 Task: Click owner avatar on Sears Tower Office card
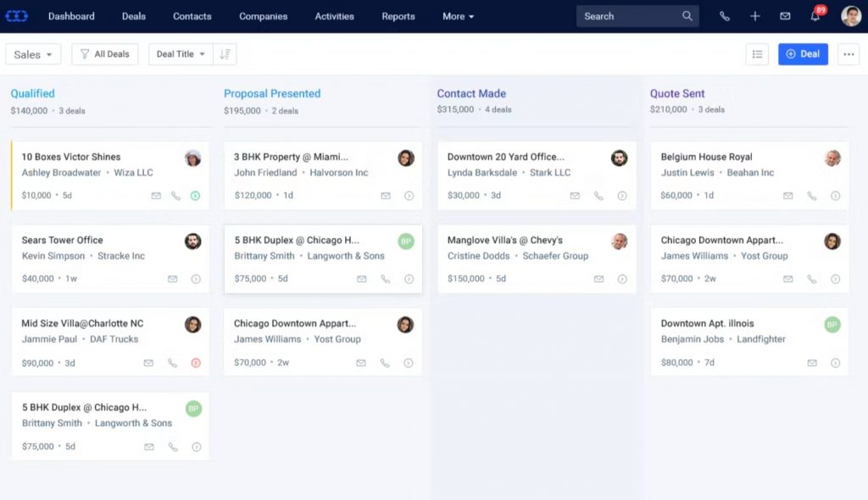[x=192, y=241]
